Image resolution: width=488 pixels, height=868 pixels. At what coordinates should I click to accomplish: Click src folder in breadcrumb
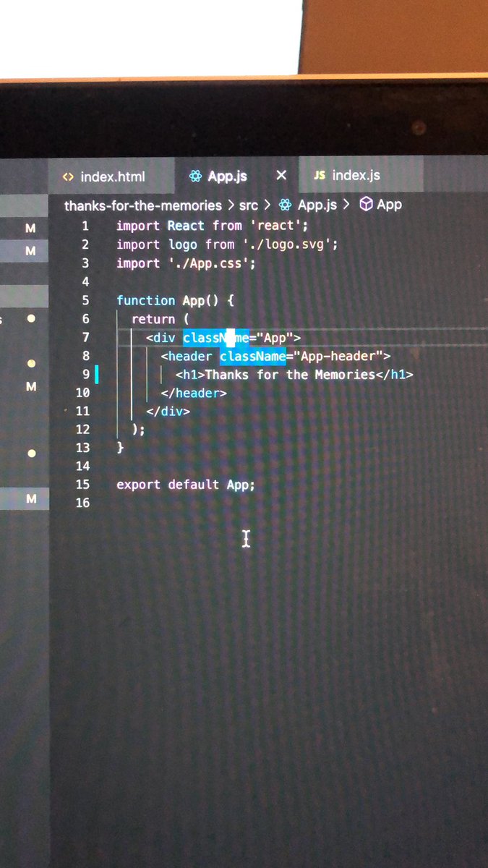click(x=248, y=205)
